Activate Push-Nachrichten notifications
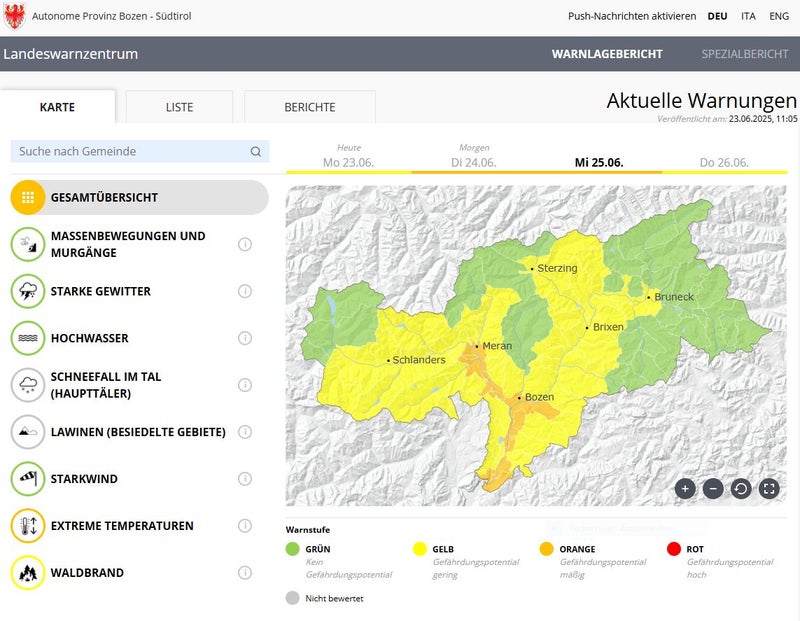 tap(632, 16)
